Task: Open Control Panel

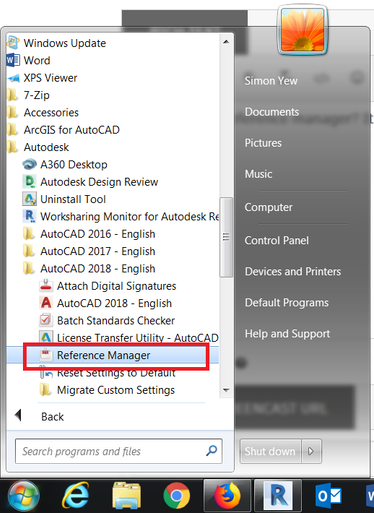Action: tap(276, 240)
